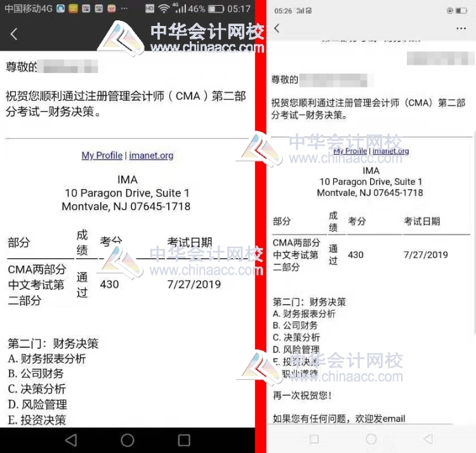Tap the home circle in right phone navbar

coord(371,439)
